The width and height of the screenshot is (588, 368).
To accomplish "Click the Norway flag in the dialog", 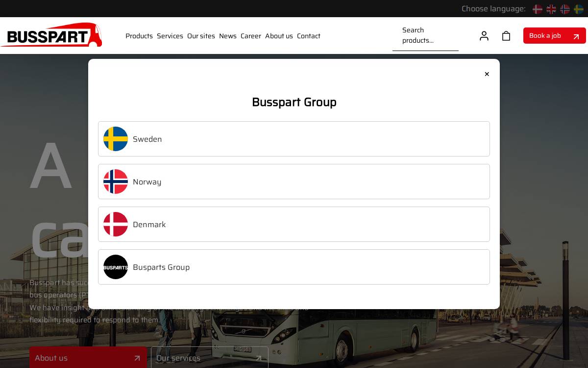I will [x=116, y=182].
